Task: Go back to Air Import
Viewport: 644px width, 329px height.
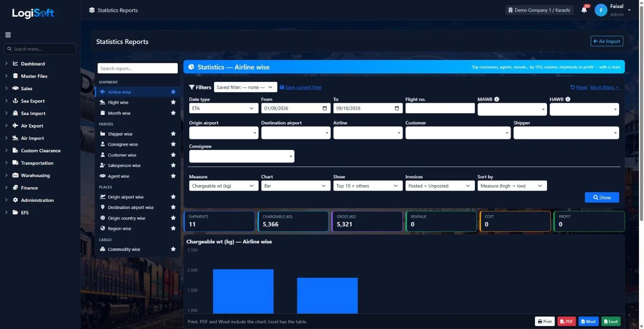Action: point(607,41)
